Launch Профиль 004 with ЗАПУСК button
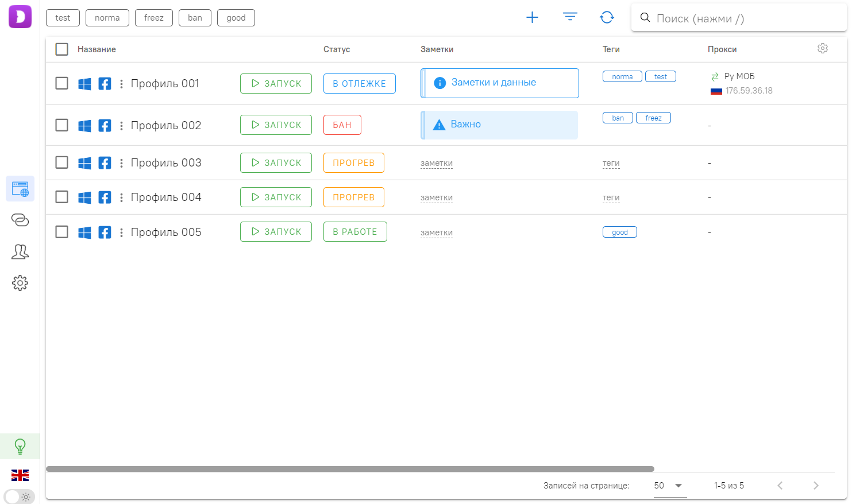852x504 pixels. pos(276,197)
